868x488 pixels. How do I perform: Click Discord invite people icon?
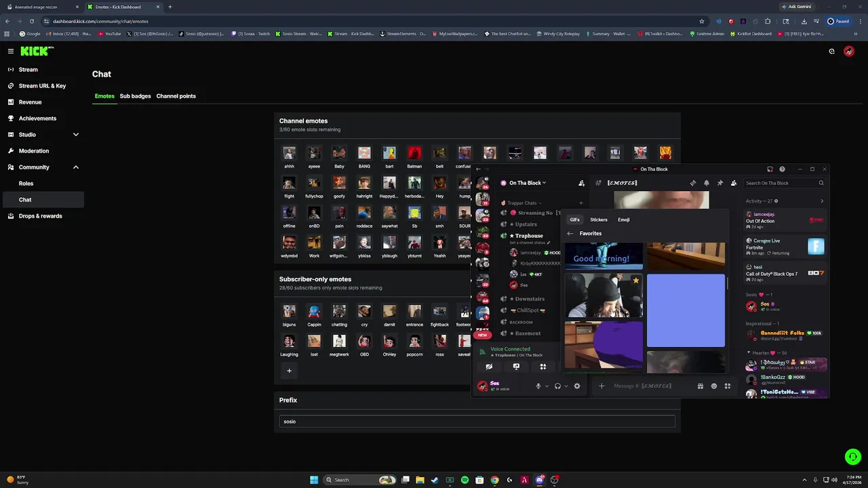coord(581,183)
